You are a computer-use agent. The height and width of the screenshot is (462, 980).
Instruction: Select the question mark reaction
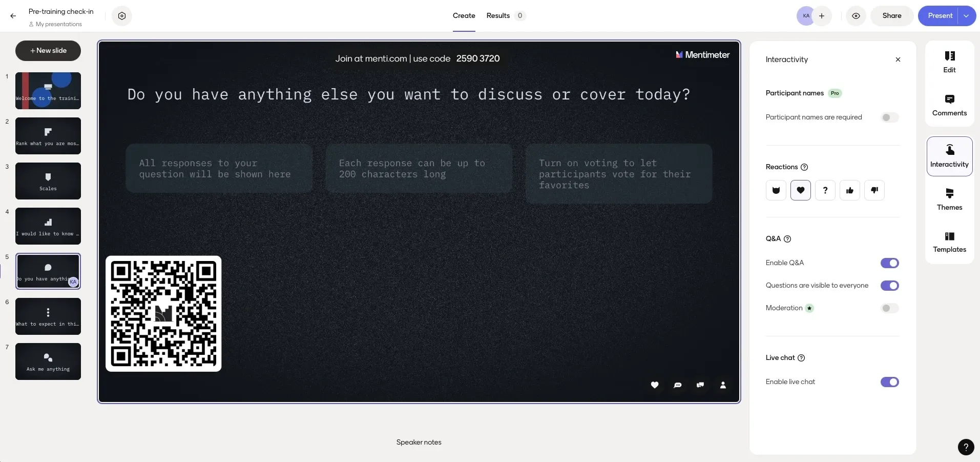point(825,190)
